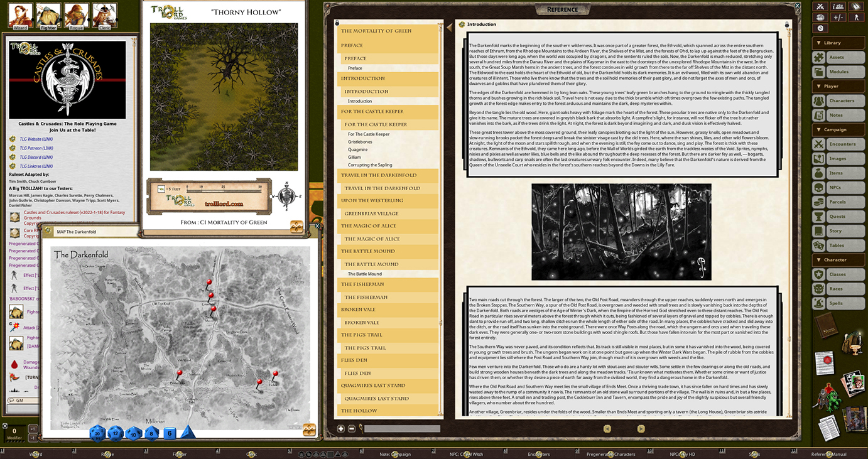This screenshot has height=459, width=868.
Task: Toggle lock on Introduction content panel
Action: [786, 24]
